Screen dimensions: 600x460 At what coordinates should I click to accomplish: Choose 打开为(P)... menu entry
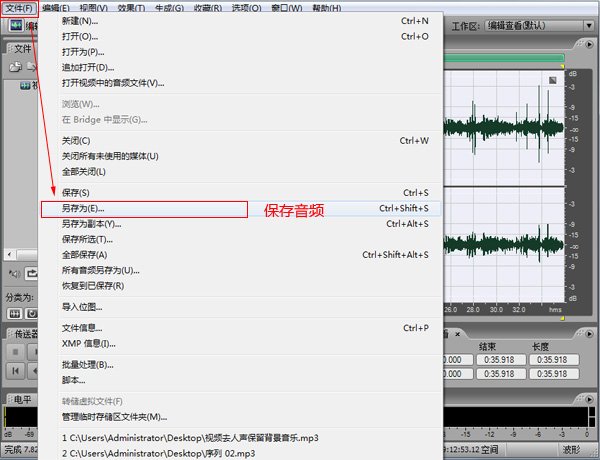click(241, 52)
